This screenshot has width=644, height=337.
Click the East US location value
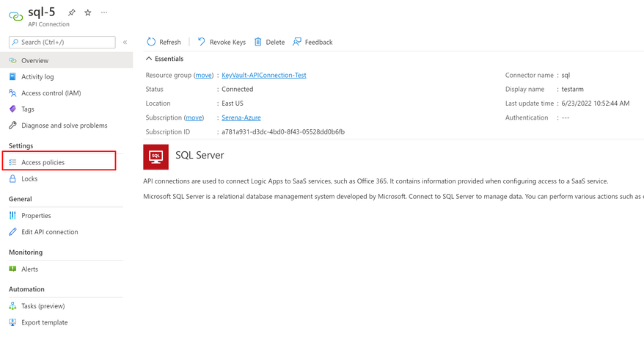233,104
